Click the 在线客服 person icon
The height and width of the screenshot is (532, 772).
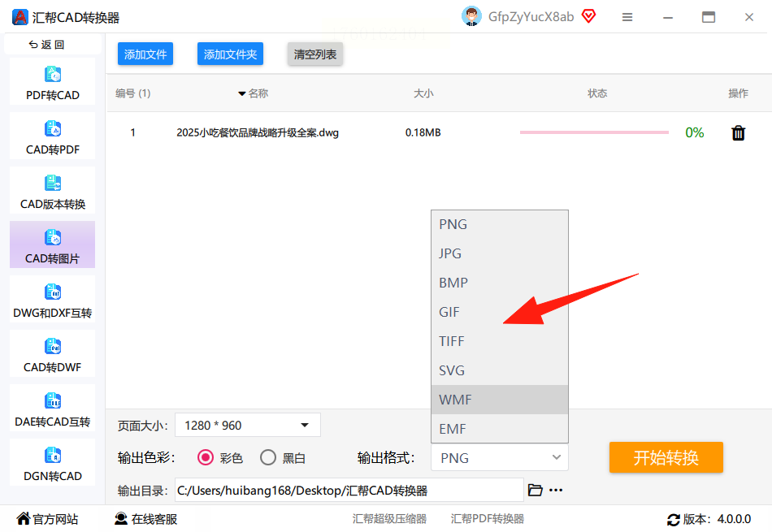coord(120,519)
